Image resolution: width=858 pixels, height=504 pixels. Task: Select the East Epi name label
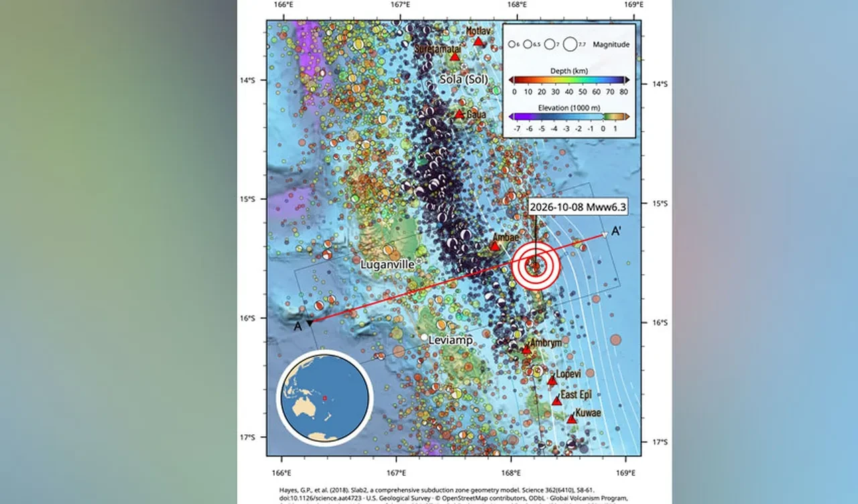(x=578, y=395)
